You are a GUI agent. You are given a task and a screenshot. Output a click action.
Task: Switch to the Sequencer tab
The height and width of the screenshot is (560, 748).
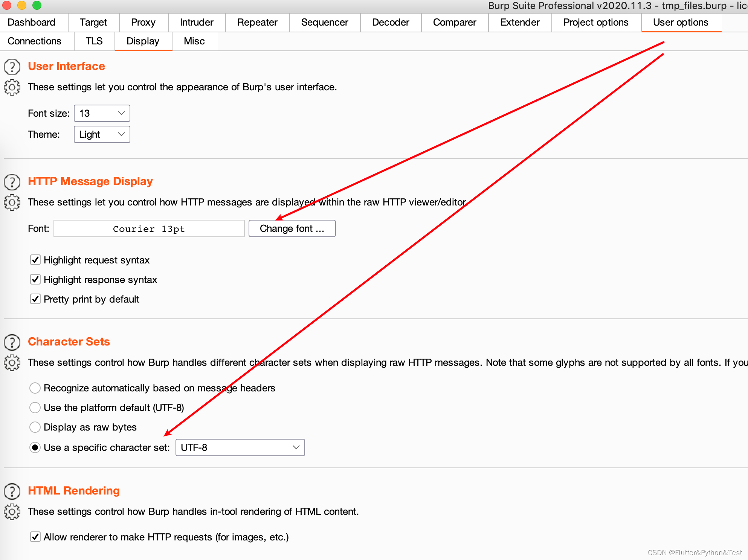tap(325, 22)
